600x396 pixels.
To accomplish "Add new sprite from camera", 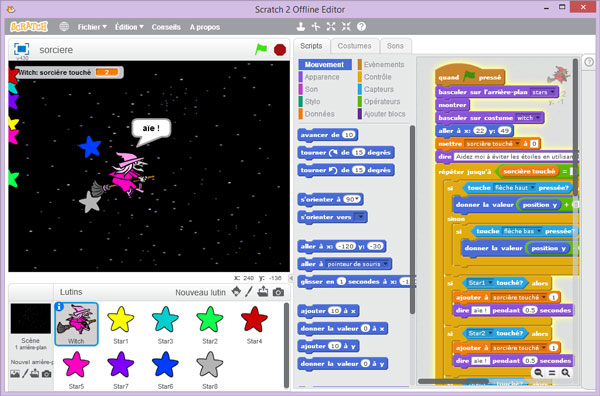I will pos(278,292).
